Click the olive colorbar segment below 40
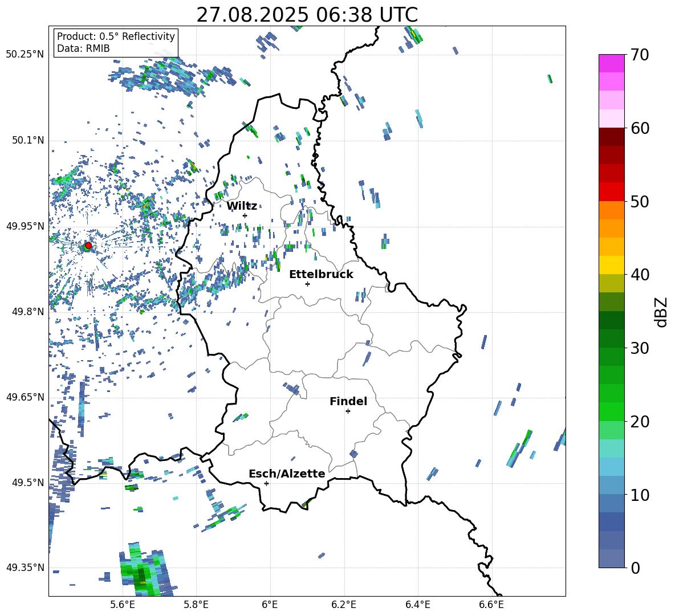Image resolution: width=675 pixels, height=616 pixels. coord(611,283)
